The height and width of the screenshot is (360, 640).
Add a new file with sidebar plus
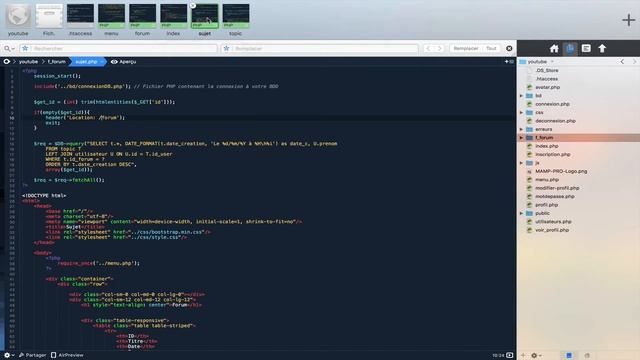(x=523, y=356)
